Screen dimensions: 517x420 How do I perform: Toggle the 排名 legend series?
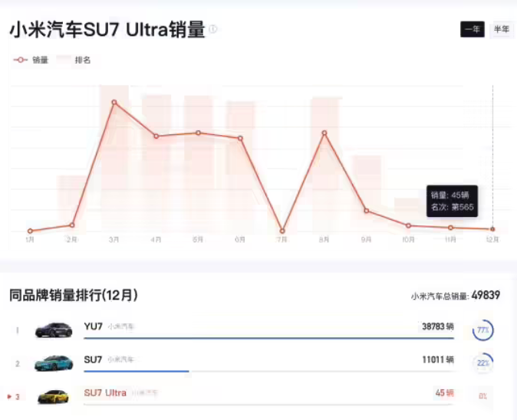[74, 60]
